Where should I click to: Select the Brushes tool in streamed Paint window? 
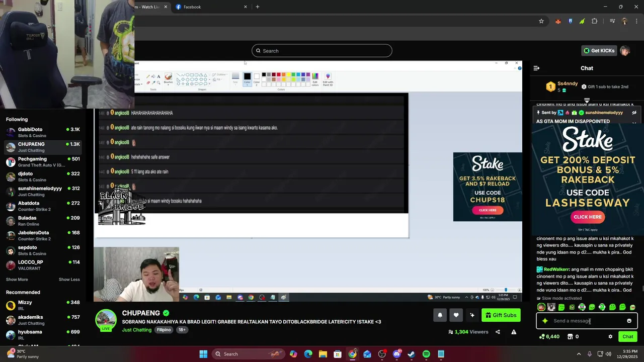click(168, 78)
